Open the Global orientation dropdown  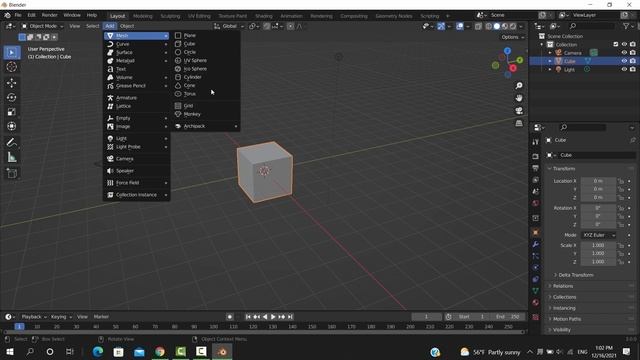point(229,26)
